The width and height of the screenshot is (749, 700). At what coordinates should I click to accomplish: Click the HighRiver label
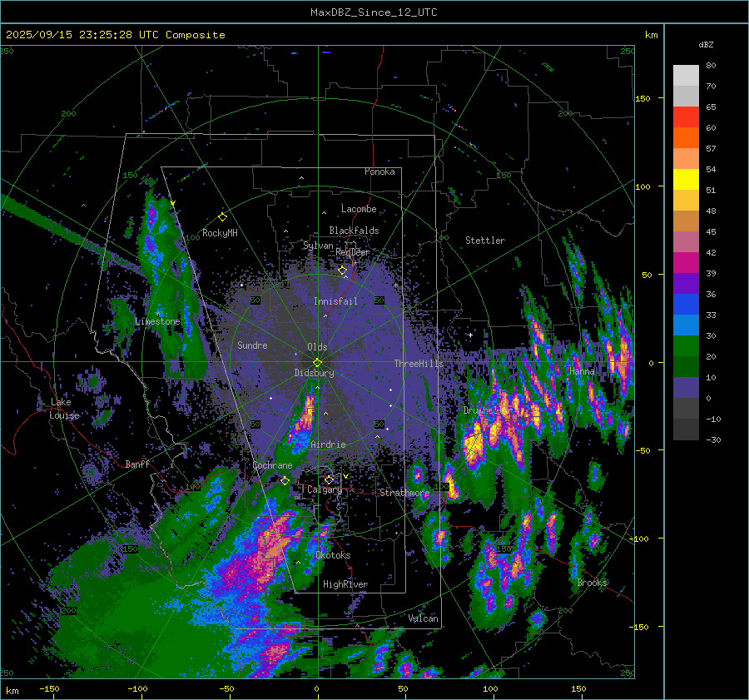[345, 584]
